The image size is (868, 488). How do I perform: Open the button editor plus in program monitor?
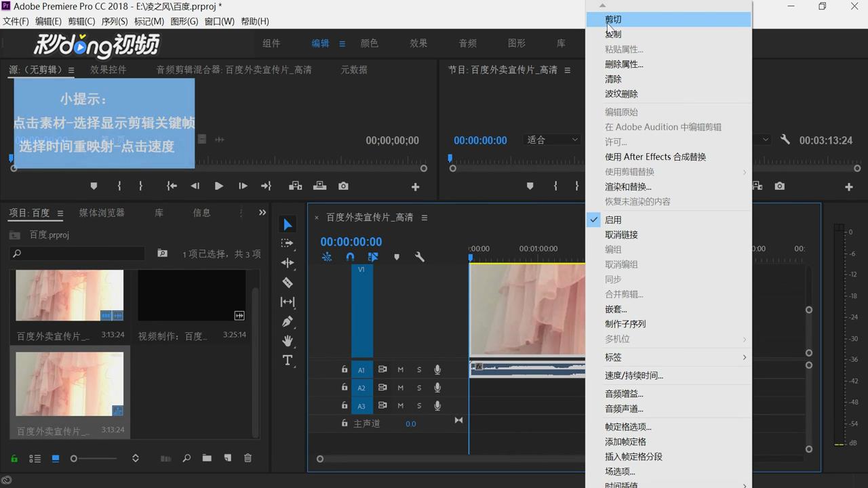[x=848, y=187]
